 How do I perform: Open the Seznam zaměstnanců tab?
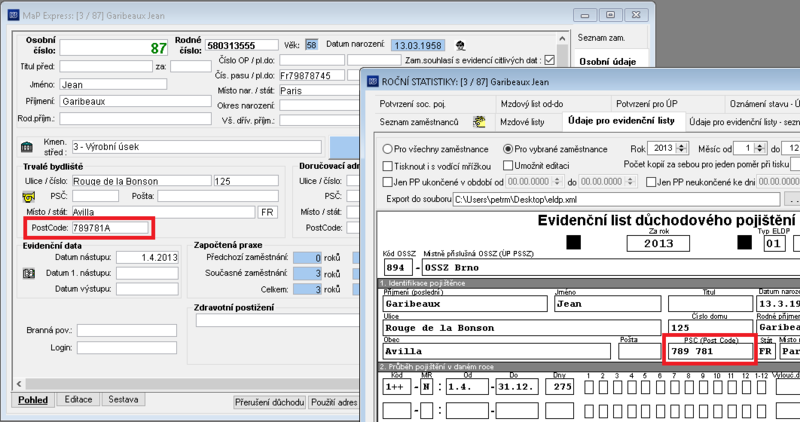click(418, 122)
